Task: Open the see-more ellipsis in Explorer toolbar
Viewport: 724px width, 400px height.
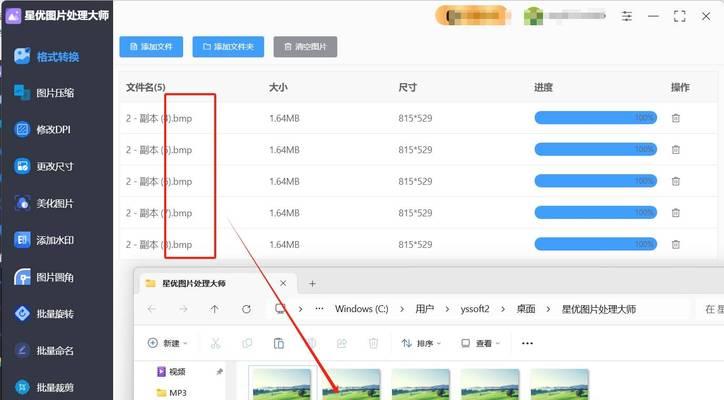Action: 527,343
